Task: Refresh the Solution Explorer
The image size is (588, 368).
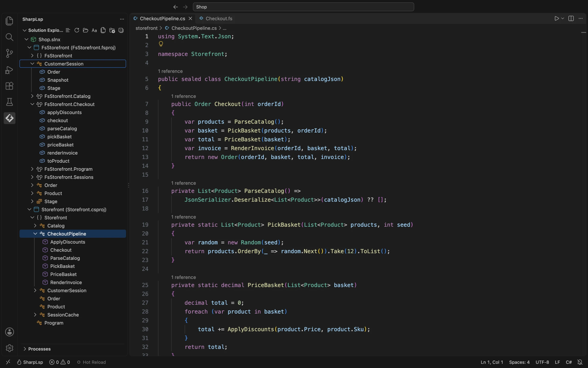Action: [x=77, y=30]
